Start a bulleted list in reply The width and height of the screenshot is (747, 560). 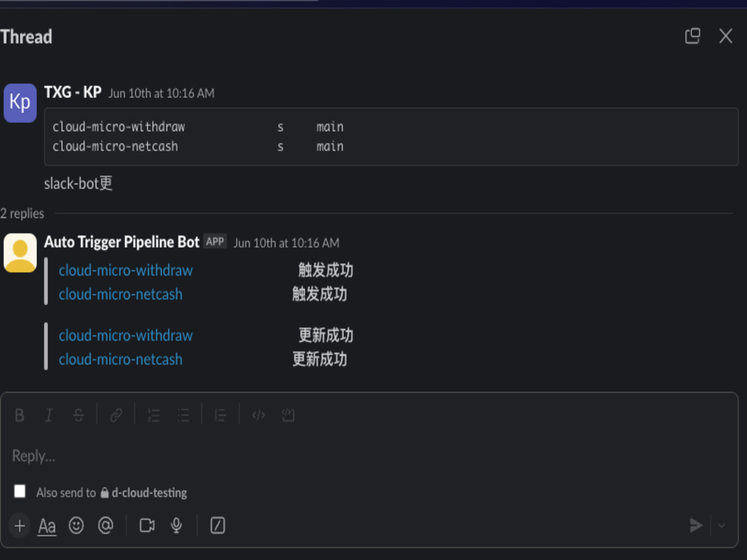pos(184,415)
